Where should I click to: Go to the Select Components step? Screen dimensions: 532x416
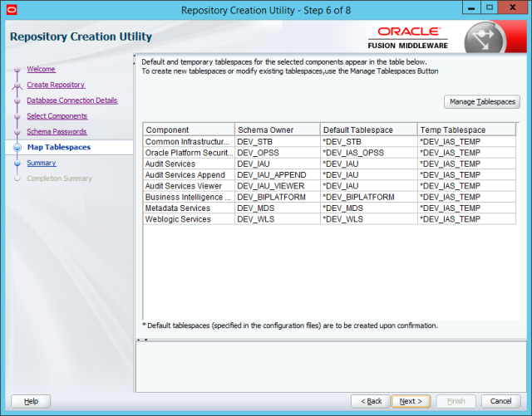pyautogui.click(x=57, y=116)
